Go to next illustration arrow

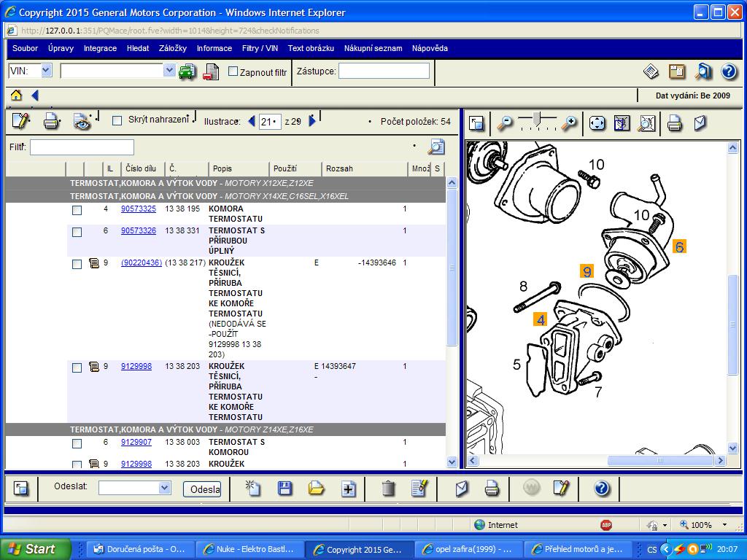312,121
